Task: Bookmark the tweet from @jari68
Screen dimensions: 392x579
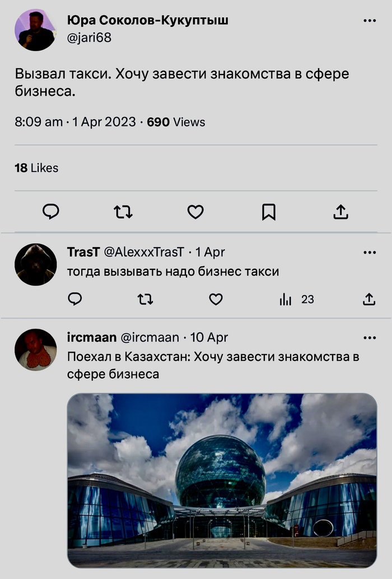Action: pos(268,212)
